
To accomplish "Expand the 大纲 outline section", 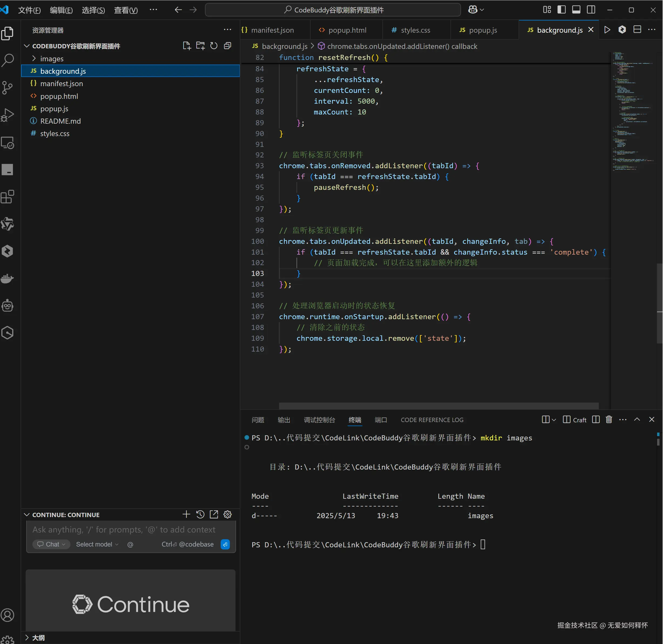I will [38, 638].
